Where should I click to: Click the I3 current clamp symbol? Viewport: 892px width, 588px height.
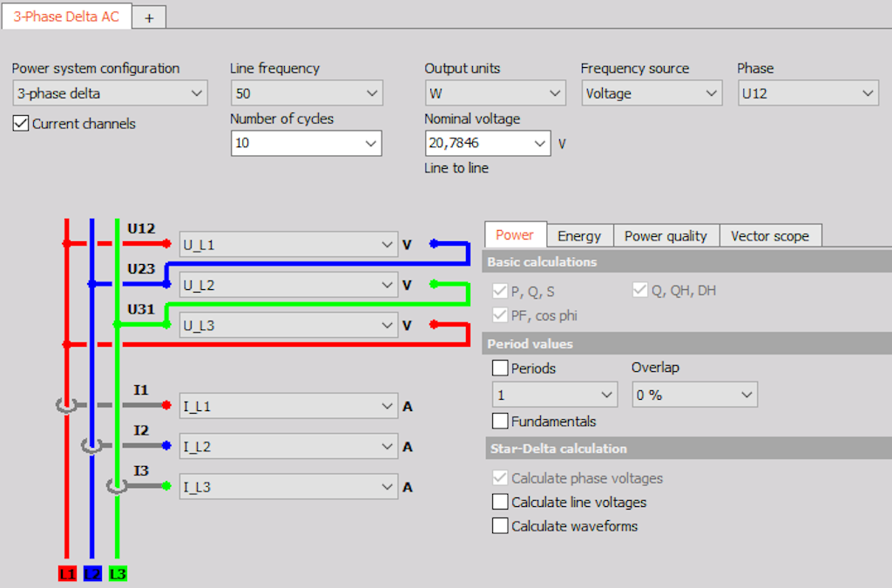(117, 486)
